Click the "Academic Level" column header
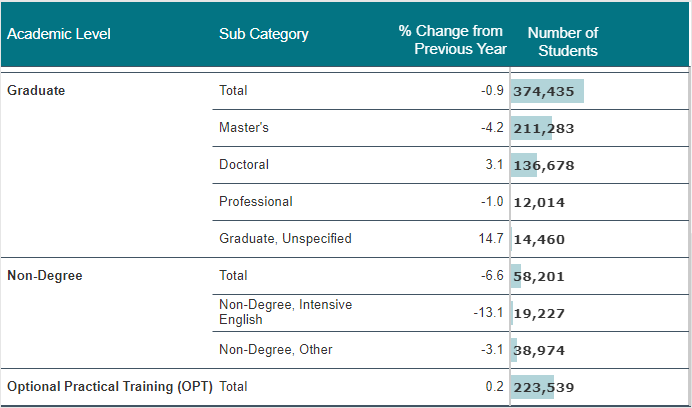692x408 pixels. click(x=59, y=34)
